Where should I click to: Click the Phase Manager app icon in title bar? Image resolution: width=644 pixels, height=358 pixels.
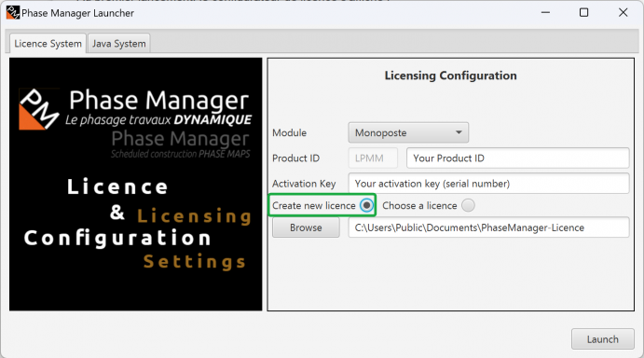point(13,13)
